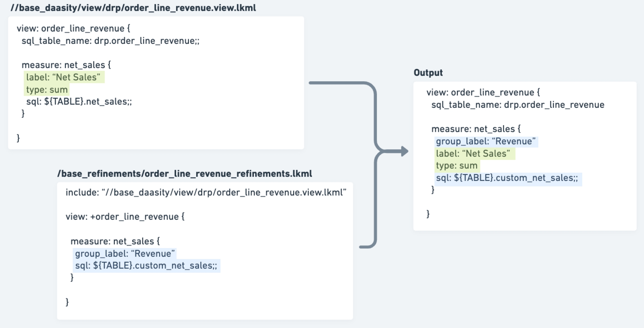This screenshot has height=328, width=644.
Task: Click highlighted group_label Revenue in refinements box
Action: (125, 254)
